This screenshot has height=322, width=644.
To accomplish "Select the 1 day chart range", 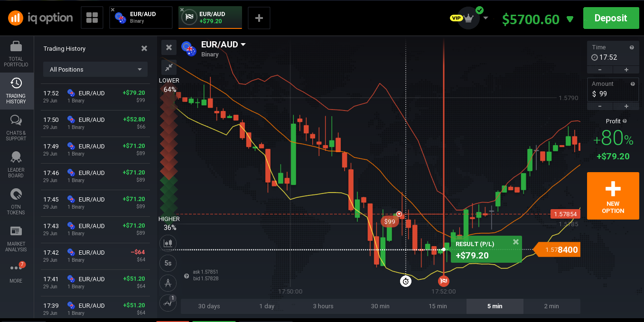I will click(267, 306).
